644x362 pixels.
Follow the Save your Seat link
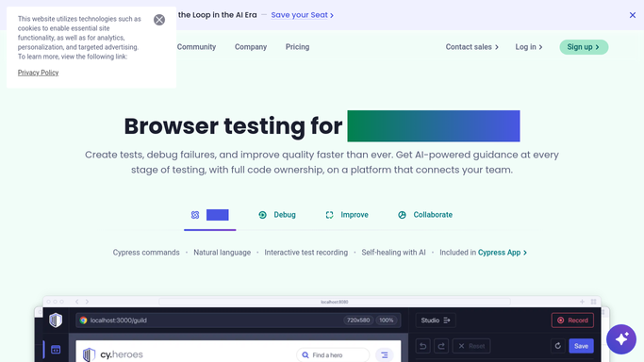[303, 15]
